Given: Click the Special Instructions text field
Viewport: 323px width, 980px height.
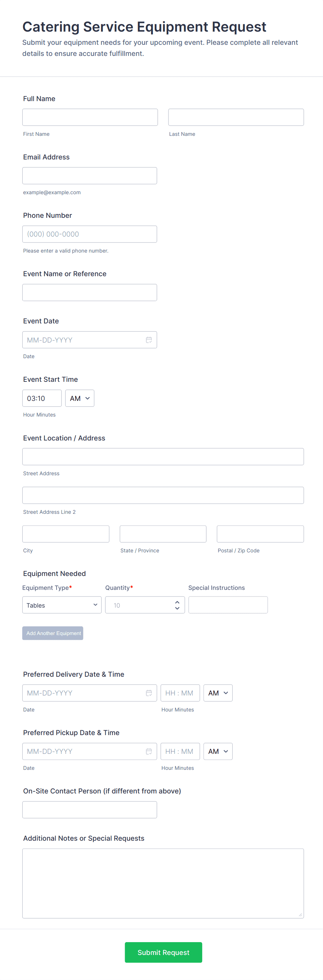Looking at the screenshot, I should (228, 605).
